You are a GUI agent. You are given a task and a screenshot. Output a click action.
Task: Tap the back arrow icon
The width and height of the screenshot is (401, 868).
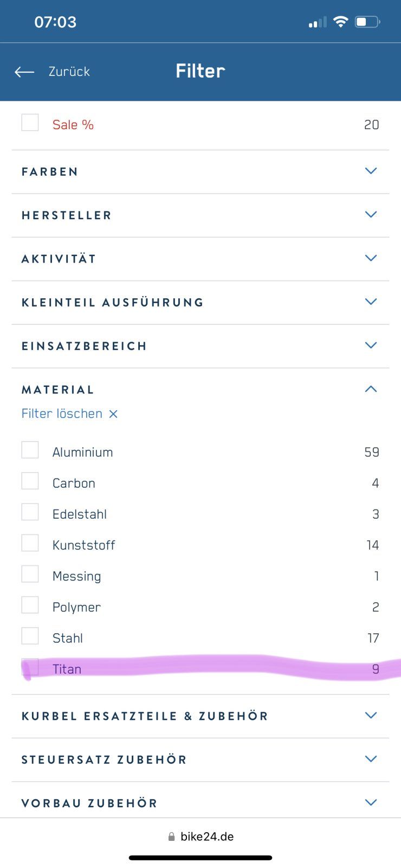click(x=24, y=72)
